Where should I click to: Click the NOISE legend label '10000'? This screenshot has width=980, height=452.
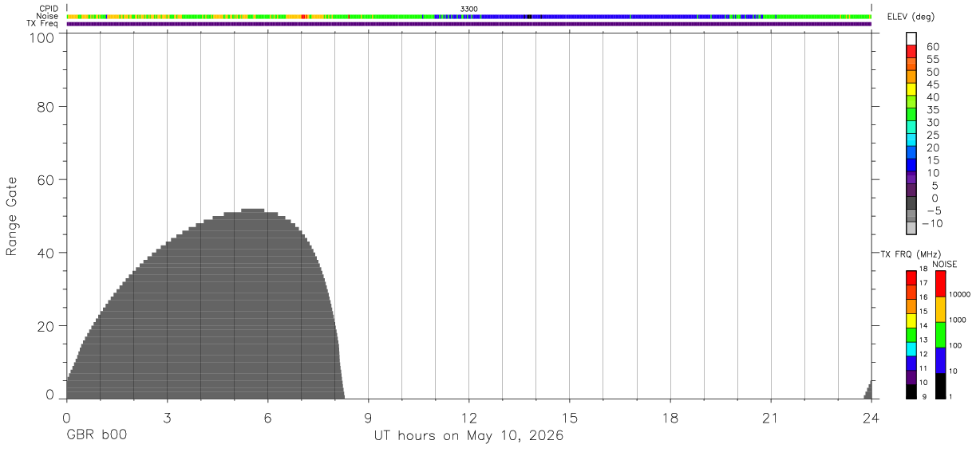click(x=961, y=294)
